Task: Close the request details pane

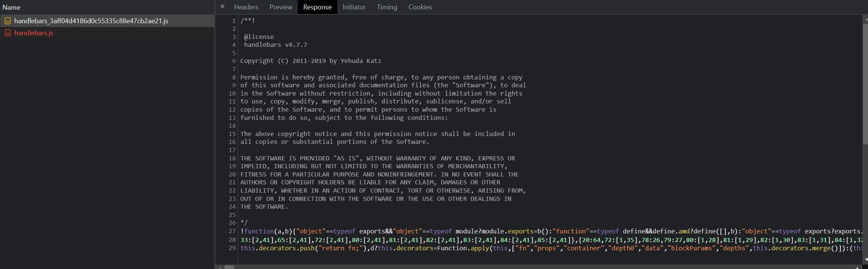Action: pos(222,7)
